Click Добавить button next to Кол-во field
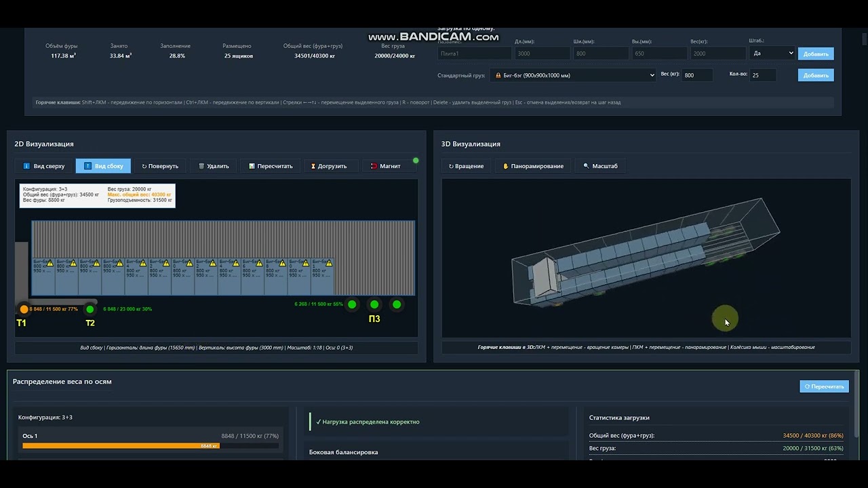Screen dimensions: 868x488 tap(816, 75)
